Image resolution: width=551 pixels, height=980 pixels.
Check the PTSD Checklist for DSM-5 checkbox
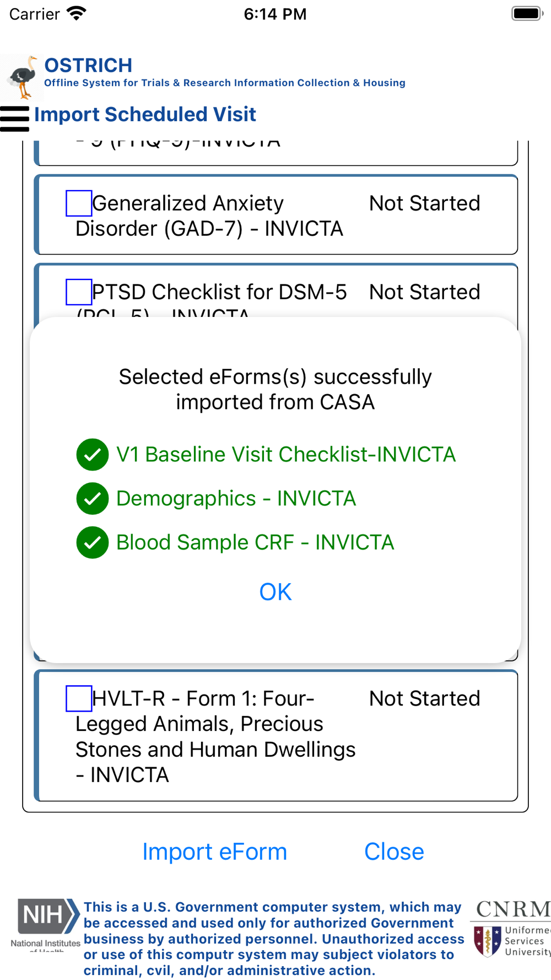pos(79,292)
